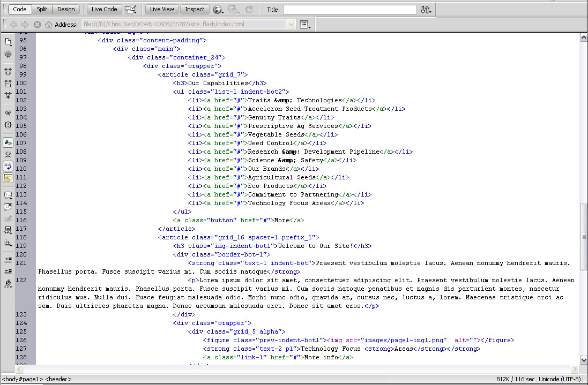Toggle Word Wrap in coding toolbar
The image size is (588, 385).
coord(8,166)
